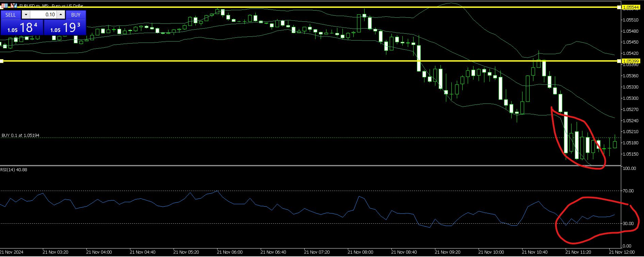Decrease lot volume with the down arrow
644x257 pixels.
pyautogui.click(x=26, y=15)
